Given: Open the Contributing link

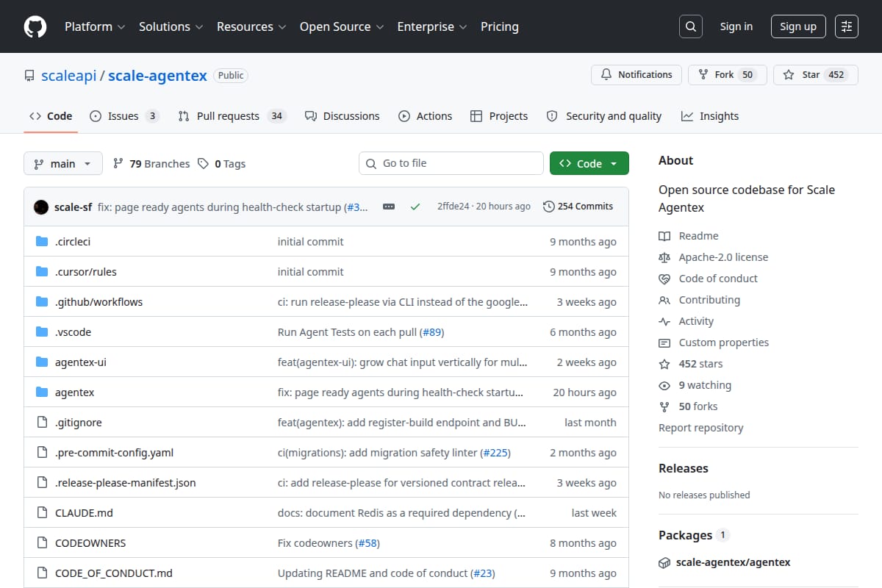Looking at the screenshot, I should click(700, 300).
